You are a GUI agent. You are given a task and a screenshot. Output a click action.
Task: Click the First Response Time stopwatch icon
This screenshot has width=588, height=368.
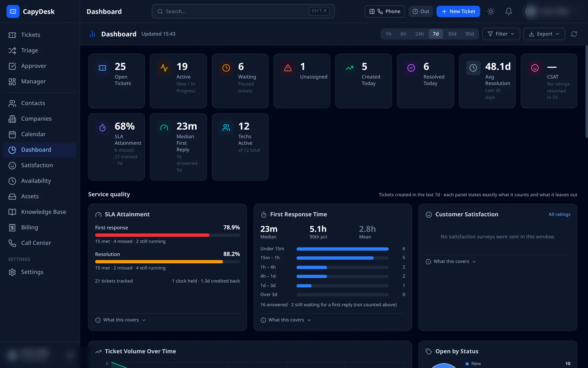pyautogui.click(x=264, y=215)
